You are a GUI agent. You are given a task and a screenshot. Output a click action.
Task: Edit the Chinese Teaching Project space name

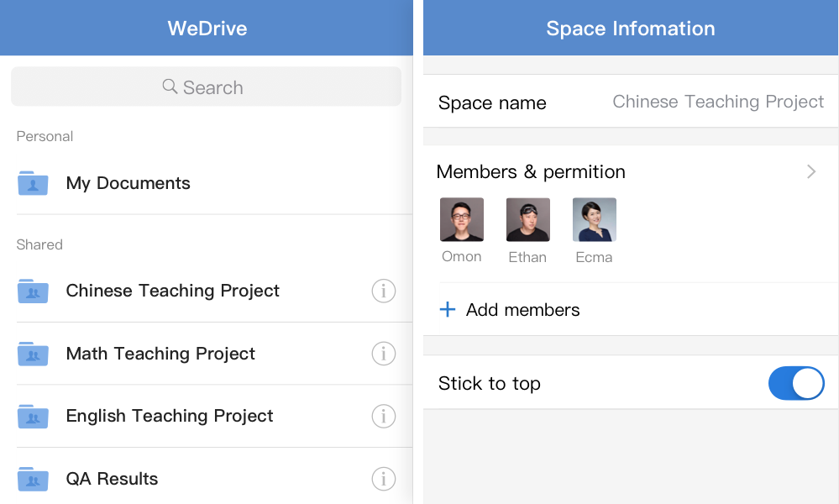(x=717, y=102)
